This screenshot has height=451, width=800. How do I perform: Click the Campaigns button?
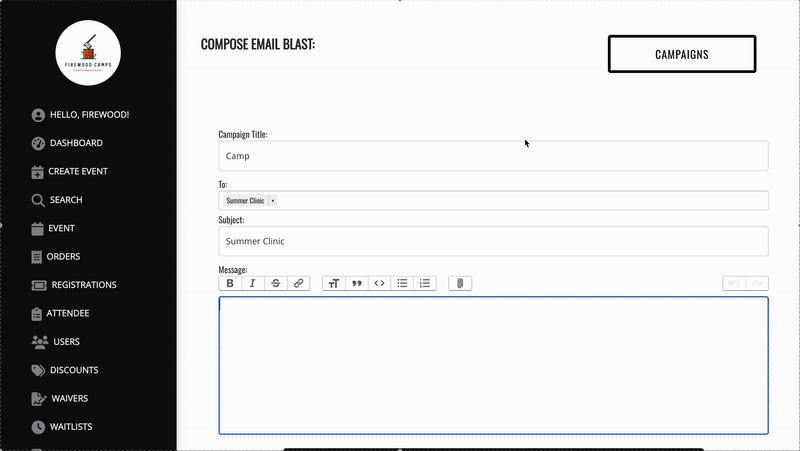[x=682, y=54]
